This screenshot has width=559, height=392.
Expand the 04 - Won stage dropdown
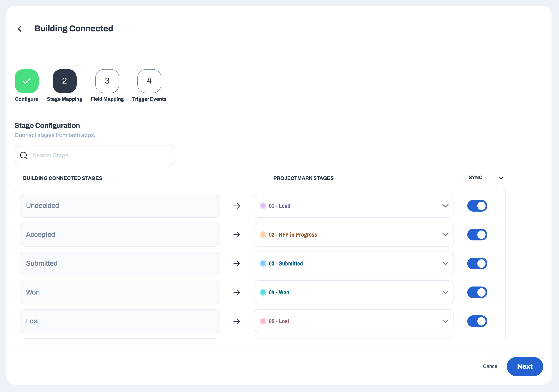tap(445, 292)
